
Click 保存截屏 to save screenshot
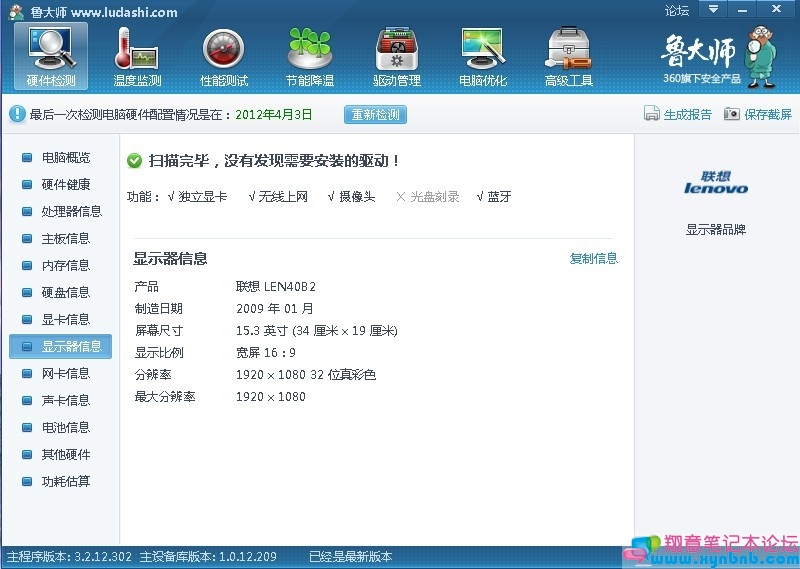pos(768,114)
